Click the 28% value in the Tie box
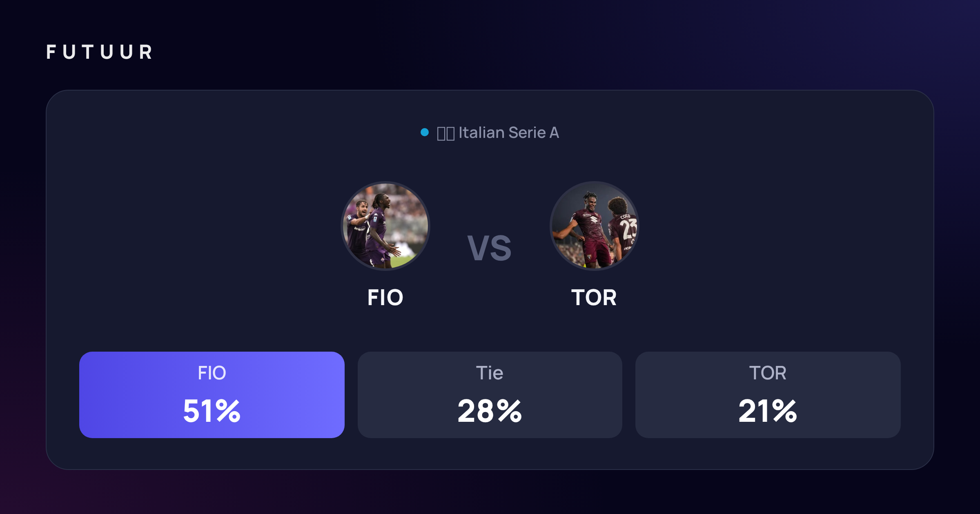Viewport: 980px width, 514px height. pyautogui.click(x=490, y=411)
